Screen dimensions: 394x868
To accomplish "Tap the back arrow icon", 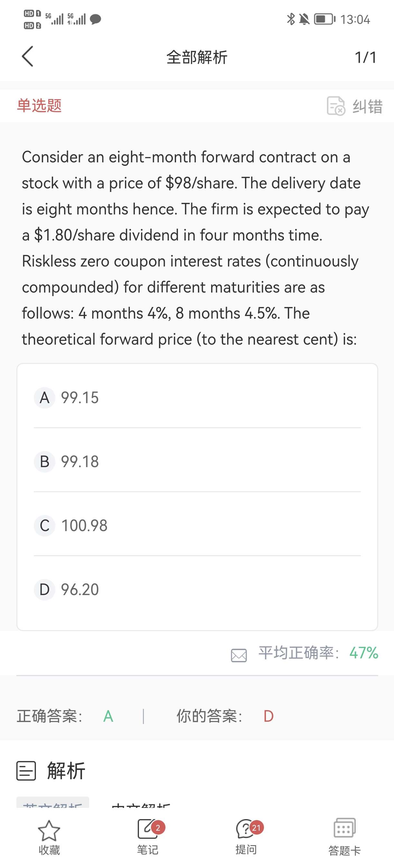I will click(x=28, y=57).
